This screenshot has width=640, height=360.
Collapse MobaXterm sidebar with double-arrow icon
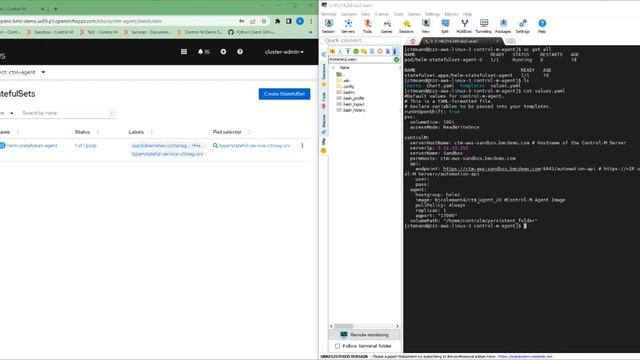(324, 54)
